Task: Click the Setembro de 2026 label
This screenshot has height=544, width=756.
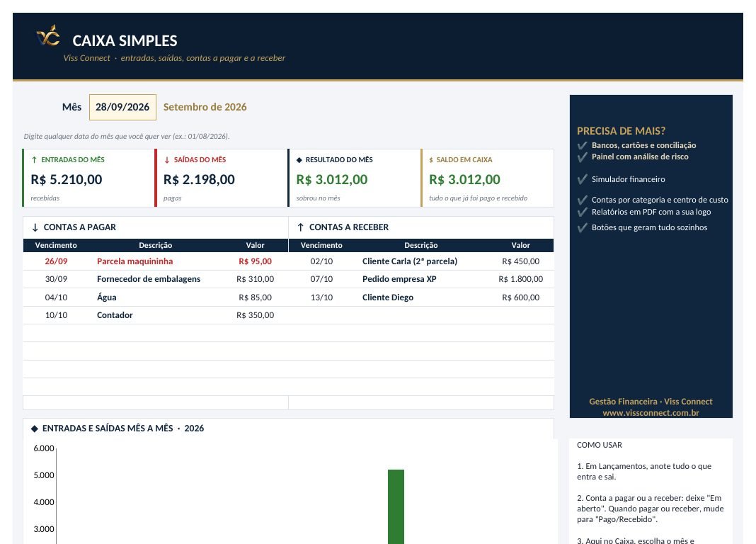Action: tap(205, 107)
